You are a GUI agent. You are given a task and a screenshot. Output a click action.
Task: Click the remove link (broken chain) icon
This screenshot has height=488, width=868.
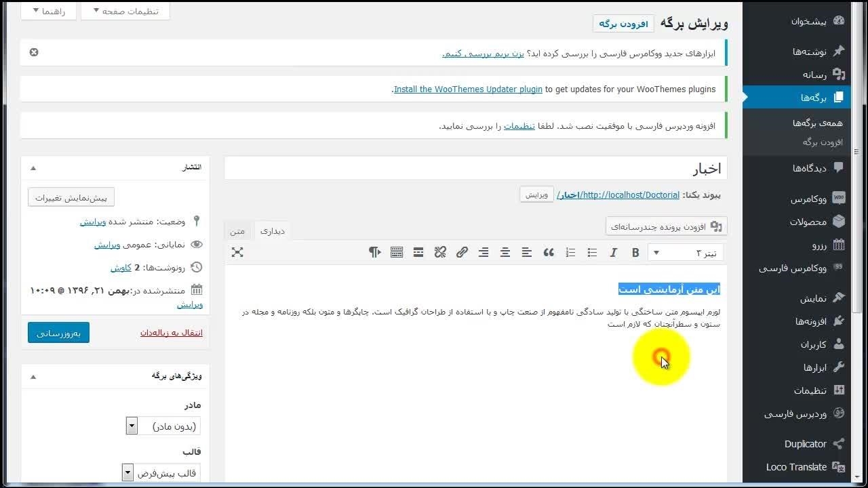(x=440, y=253)
